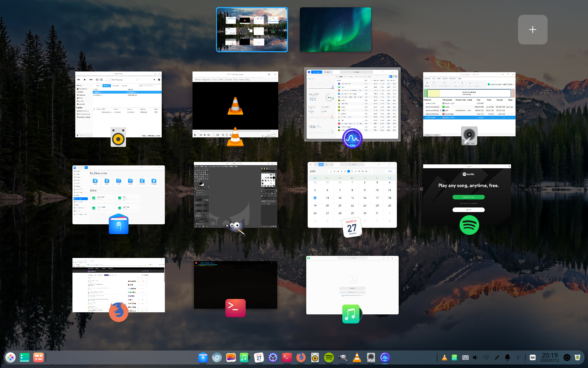Select the GIMP window preview
The width and height of the screenshot is (588, 368).
(236, 195)
